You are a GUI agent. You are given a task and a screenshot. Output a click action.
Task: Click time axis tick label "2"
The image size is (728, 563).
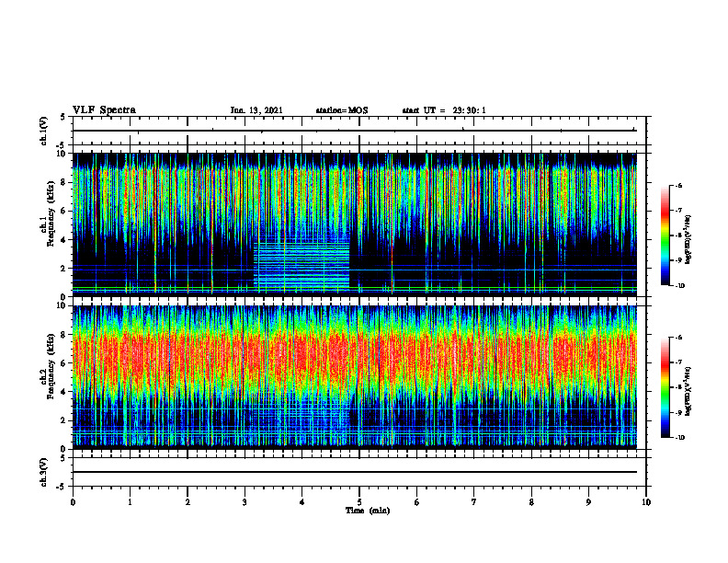click(x=188, y=502)
